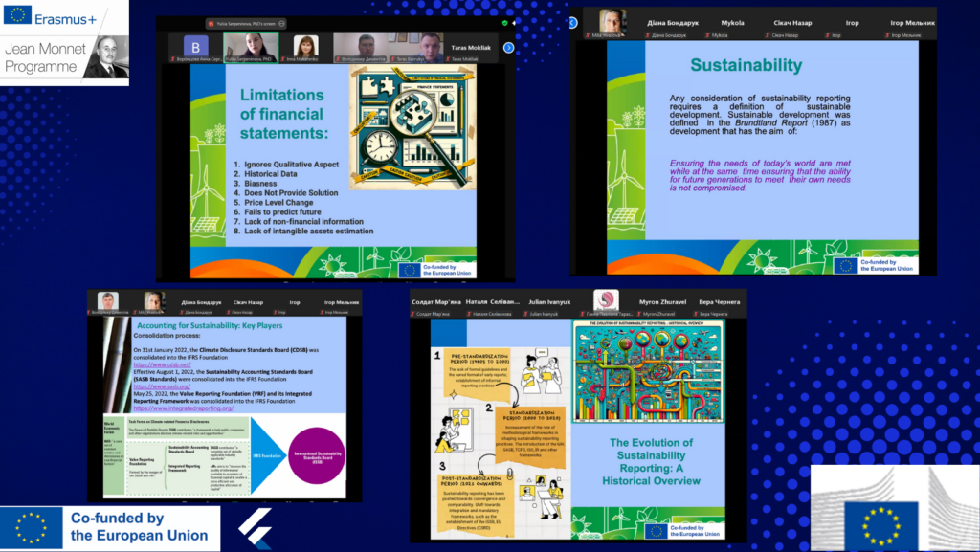Select the Julian Ivanyuk participant tile
The height and width of the screenshot is (552, 980).
[x=549, y=303]
